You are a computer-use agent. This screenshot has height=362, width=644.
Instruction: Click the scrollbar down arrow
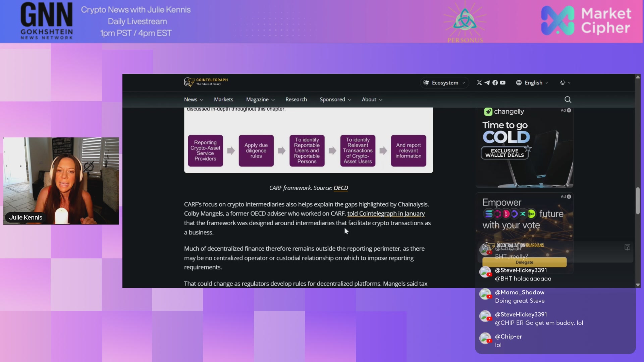pyautogui.click(x=638, y=285)
